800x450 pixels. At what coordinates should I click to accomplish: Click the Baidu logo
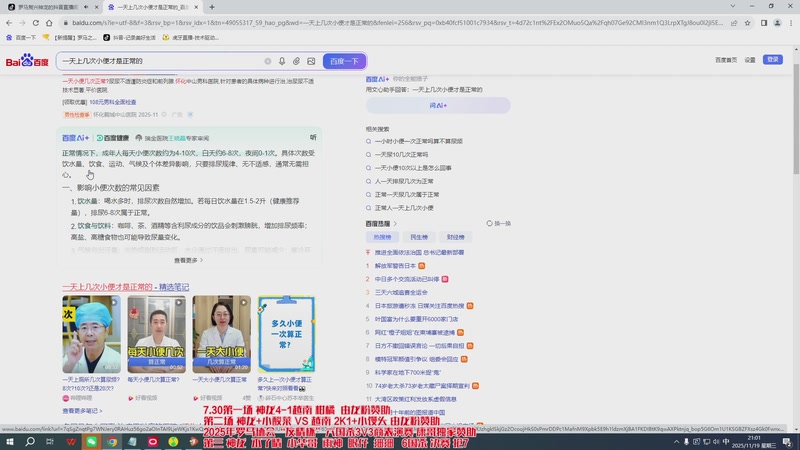click(x=27, y=61)
